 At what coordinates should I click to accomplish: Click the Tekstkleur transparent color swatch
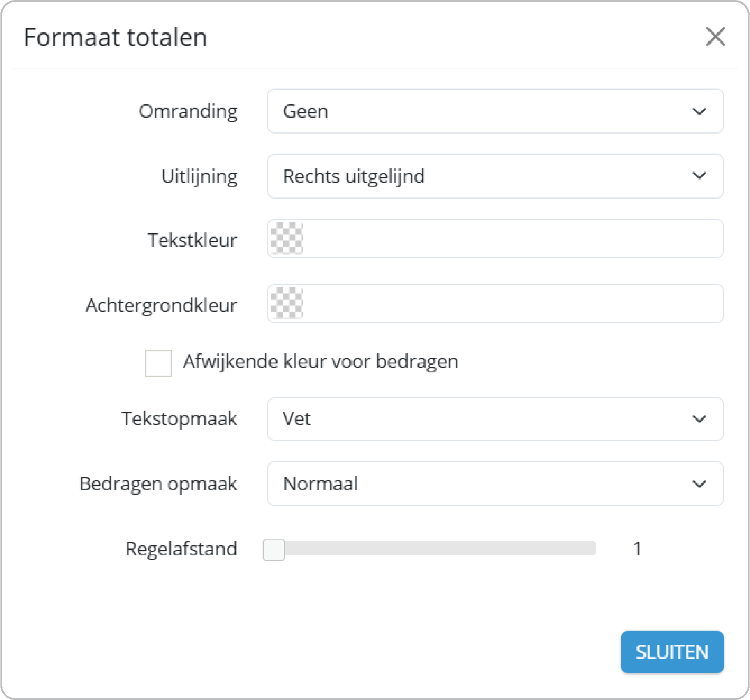pos(286,239)
